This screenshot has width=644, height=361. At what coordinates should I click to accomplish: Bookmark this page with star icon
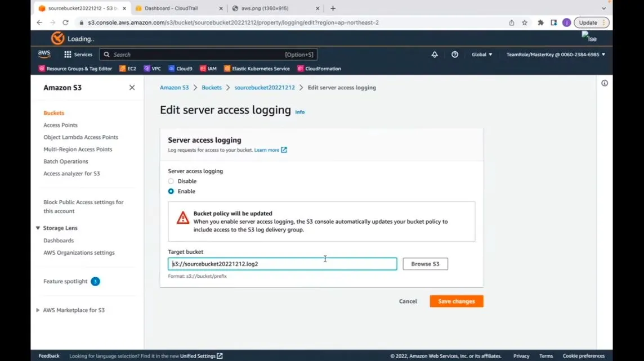(525, 22)
